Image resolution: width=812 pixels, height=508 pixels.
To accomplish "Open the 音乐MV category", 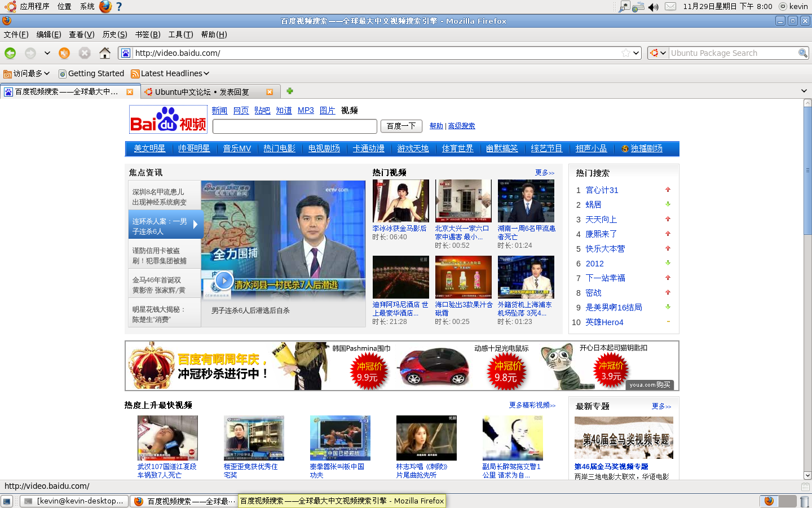I will 237,148.
